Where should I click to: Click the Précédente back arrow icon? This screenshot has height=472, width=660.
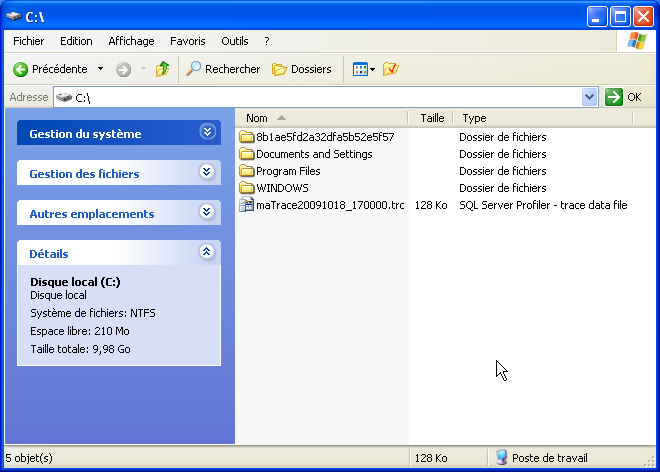[20, 69]
